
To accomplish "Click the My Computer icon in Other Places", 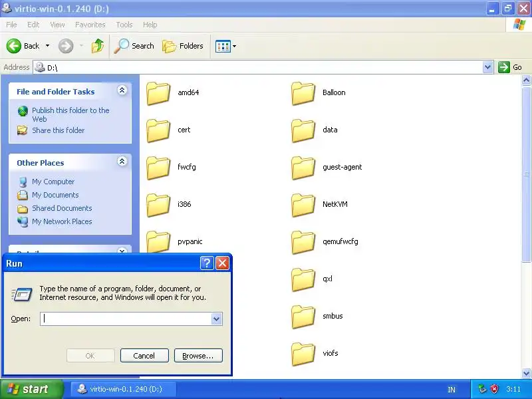I will click(23, 182).
